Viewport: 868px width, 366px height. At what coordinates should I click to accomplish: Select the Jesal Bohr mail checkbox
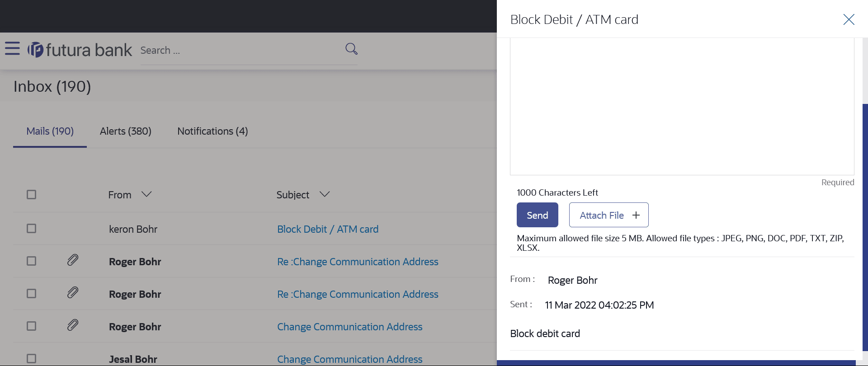[31, 359]
